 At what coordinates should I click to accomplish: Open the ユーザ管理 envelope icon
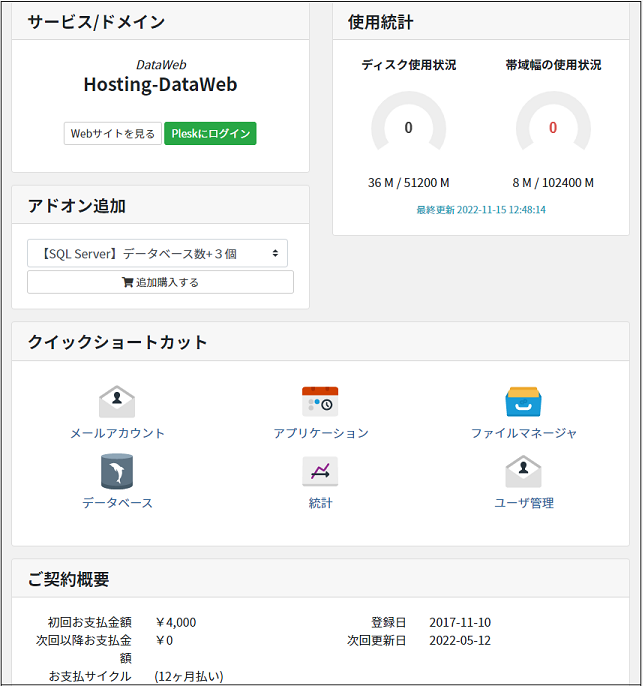click(x=523, y=471)
